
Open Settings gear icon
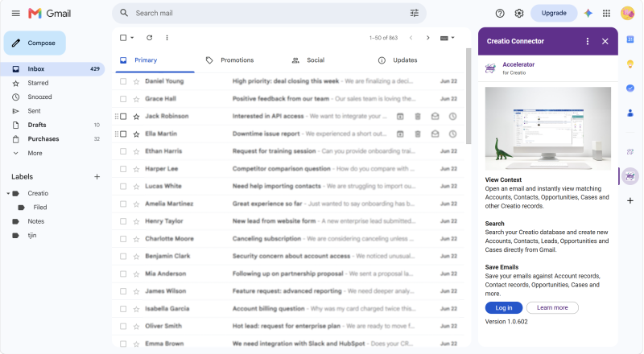coord(519,13)
